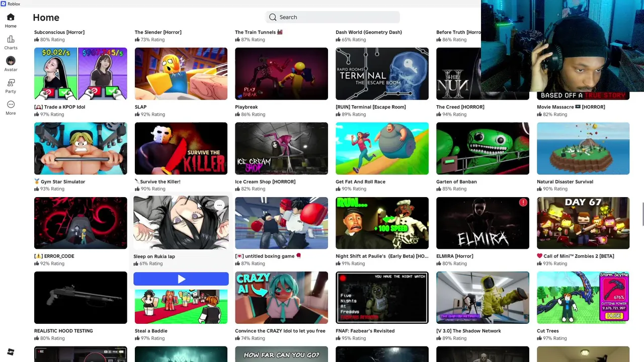The image size is (644, 362).
Task: Click the search magnifier icon
Action: click(x=273, y=17)
